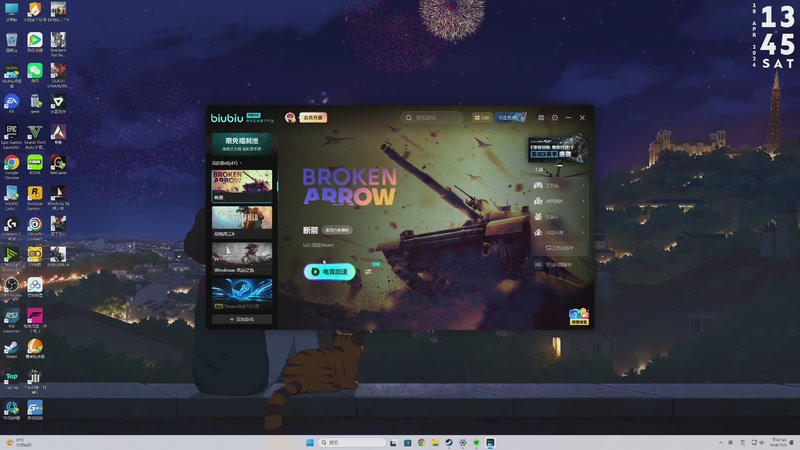Focus the biubiu game search field

pyautogui.click(x=432, y=117)
